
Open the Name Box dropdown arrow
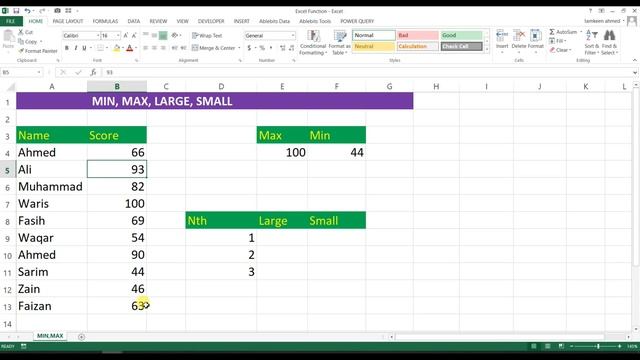(x=39, y=72)
